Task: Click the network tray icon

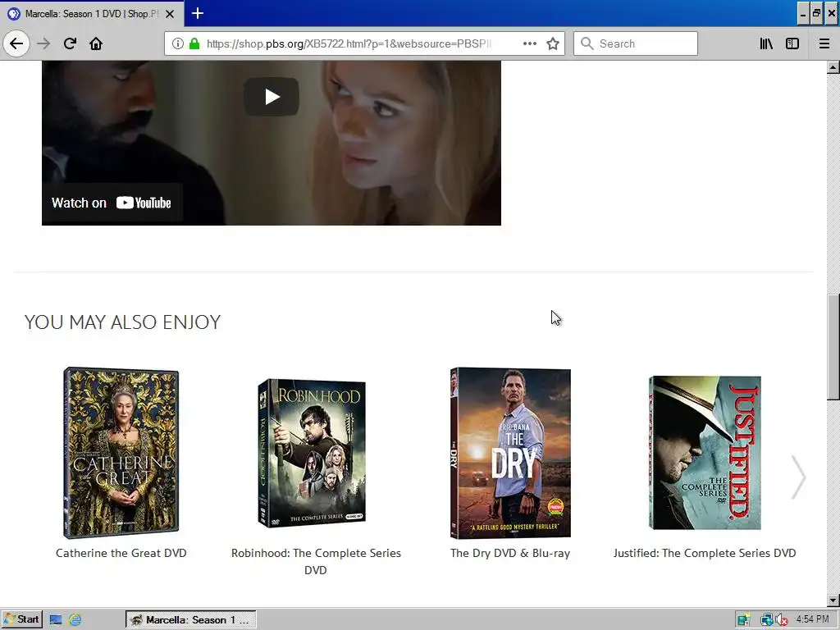Action: point(767,620)
